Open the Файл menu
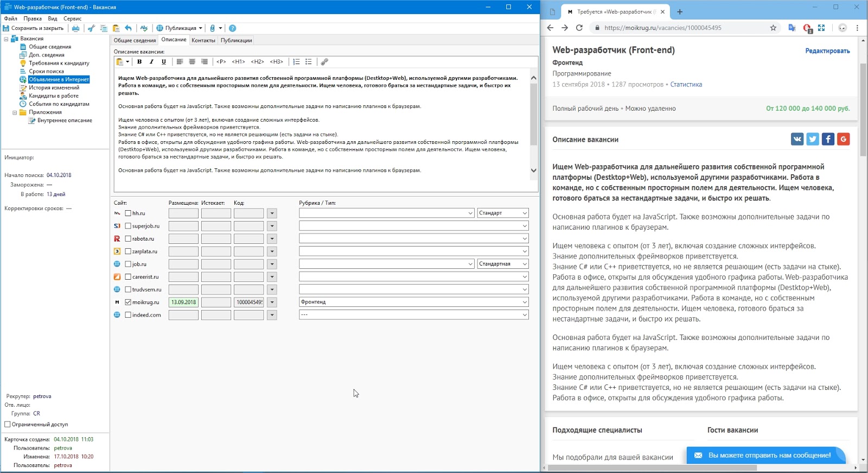Viewport: 868px width, 473px height. 10,18
